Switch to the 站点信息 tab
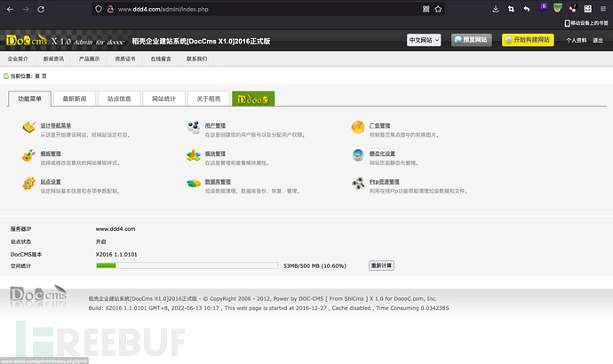Viewport: 613px width, 364px height. point(119,99)
